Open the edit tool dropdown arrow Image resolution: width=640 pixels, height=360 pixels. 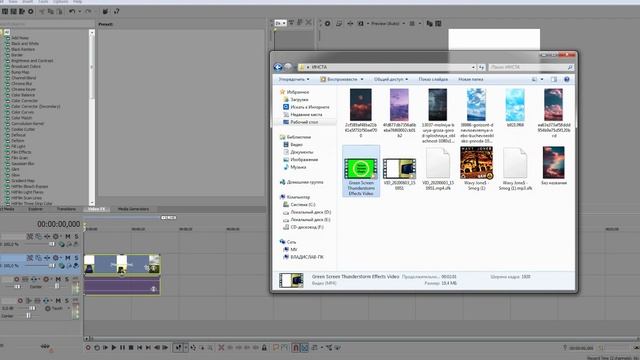pos(186,348)
